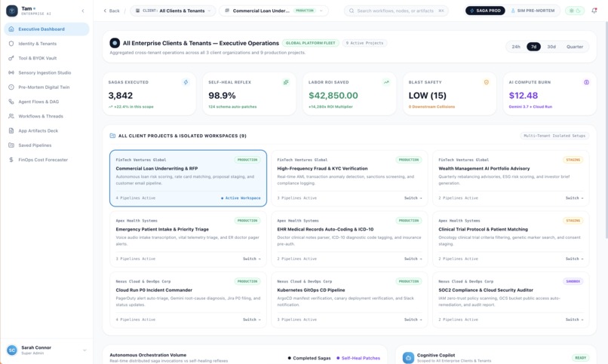This screenshot has width=608, height=364.
Task: Click the Tam Enterprise AI logo
Action: 12,11
